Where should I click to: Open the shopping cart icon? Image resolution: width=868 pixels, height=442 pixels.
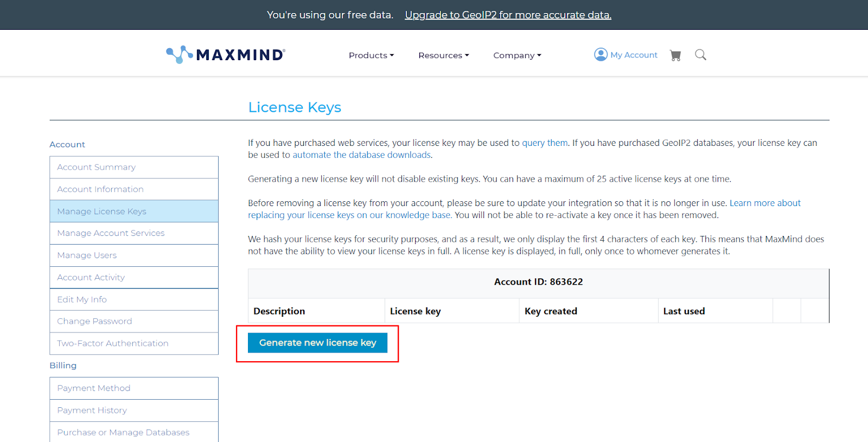pyautogui.click(x=675, y=55)
